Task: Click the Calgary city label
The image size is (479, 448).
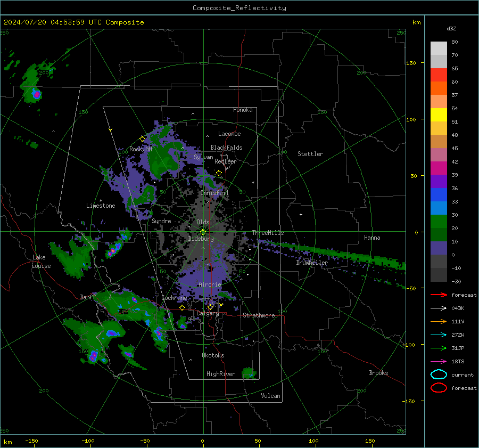Action: click(x=208, y=313)
